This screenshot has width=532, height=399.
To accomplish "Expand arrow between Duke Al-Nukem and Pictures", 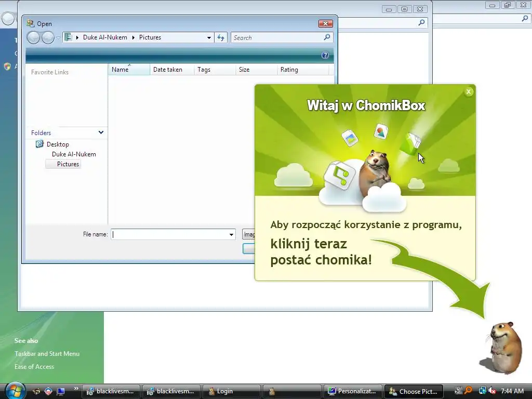I will pos(134,37).
